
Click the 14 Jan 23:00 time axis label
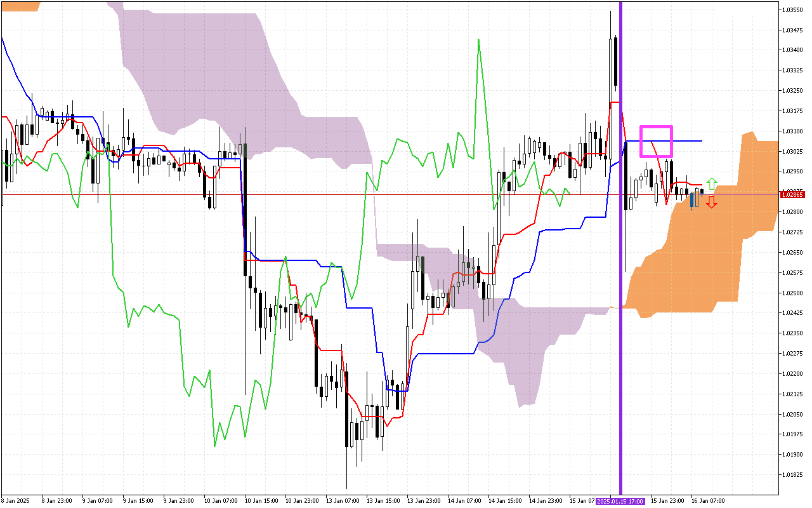tap(545, 501)
